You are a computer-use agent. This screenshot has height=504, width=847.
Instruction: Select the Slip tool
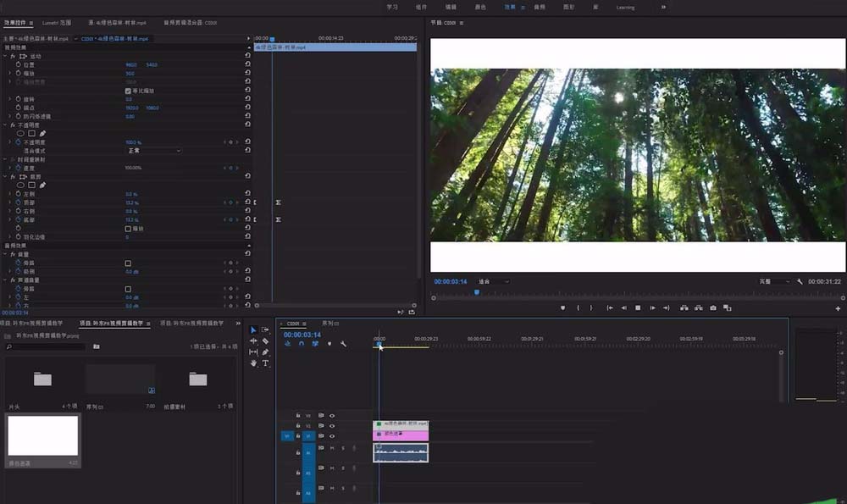pos(253,352)
